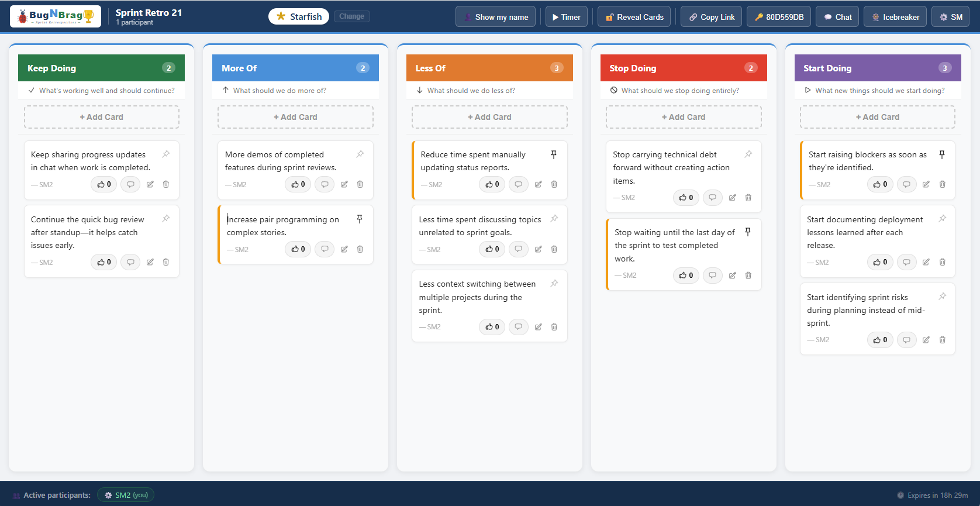
Task: Upvote the 'Less time spent discussing topics' card
Action: point(492,249)
